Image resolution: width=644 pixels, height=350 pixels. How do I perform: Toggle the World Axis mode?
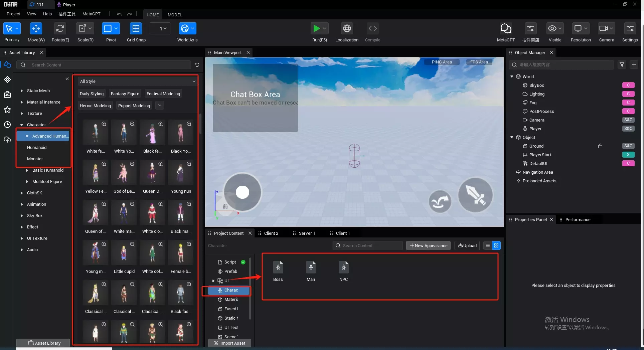click(187, 29)
